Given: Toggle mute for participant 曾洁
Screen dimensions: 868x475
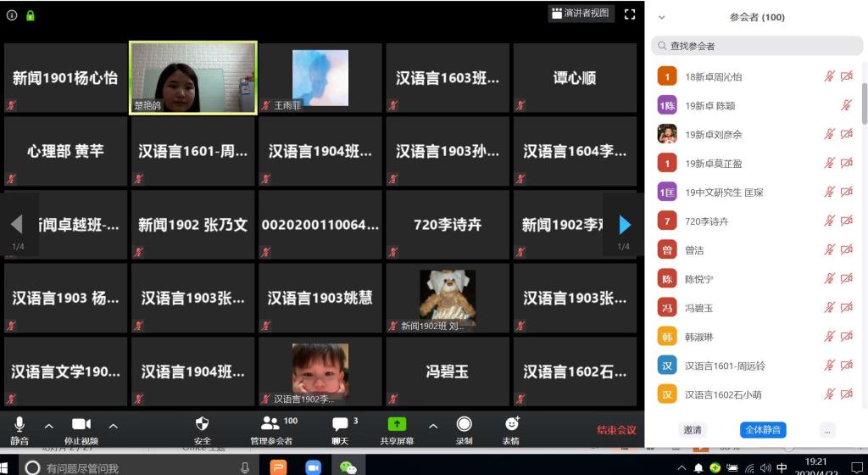Looking at the screenshot, I should tap(830, 250).
